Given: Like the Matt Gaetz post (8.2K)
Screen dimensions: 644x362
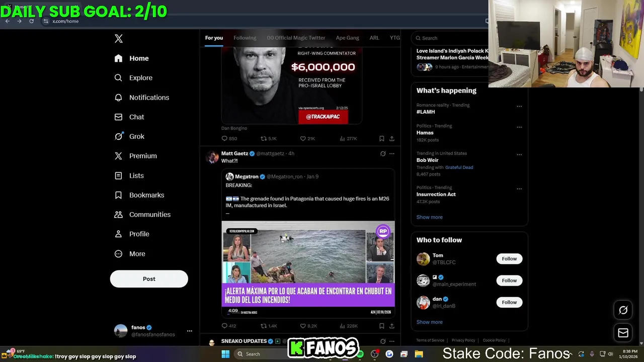Looking at the screenshot, I should click(308, 326).
